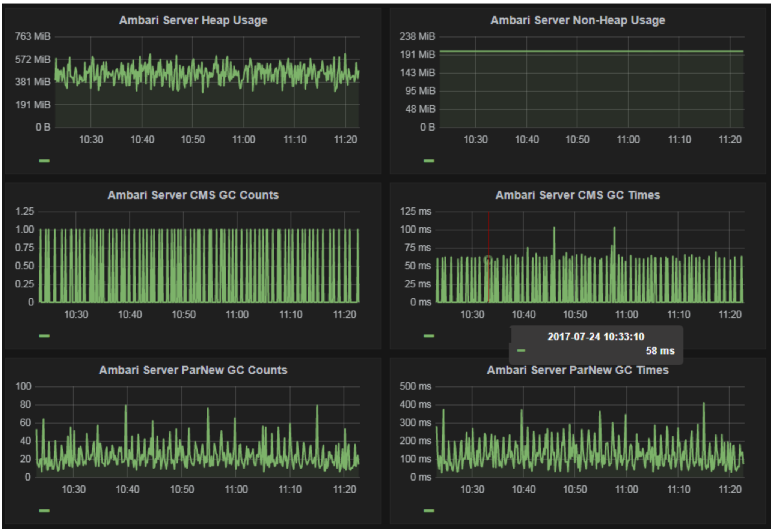Click the green series dash inside the tooltip
Image resolution: width=775 pixels, height=532 pixels.
[x=521, y=351]
